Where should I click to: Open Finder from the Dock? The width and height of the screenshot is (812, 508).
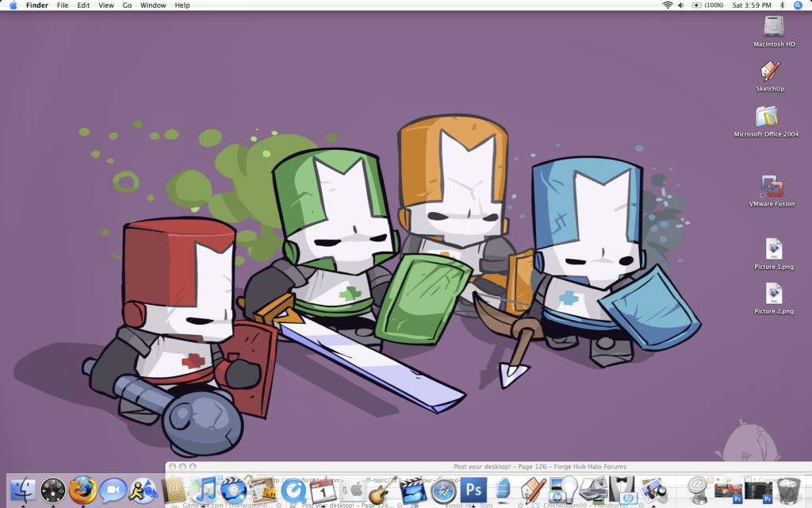[23, 491]
